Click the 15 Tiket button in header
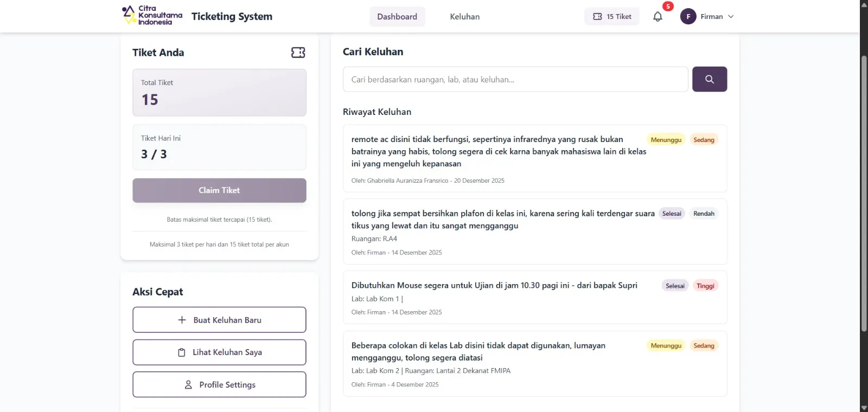Screen dimensions: 868x412 (x=612, y=17)
